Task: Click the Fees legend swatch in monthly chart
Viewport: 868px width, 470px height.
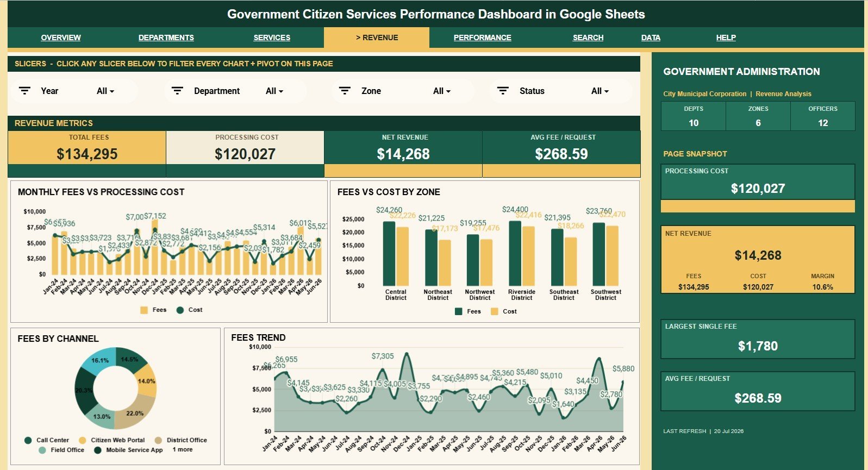Action: tap(144, 310)
